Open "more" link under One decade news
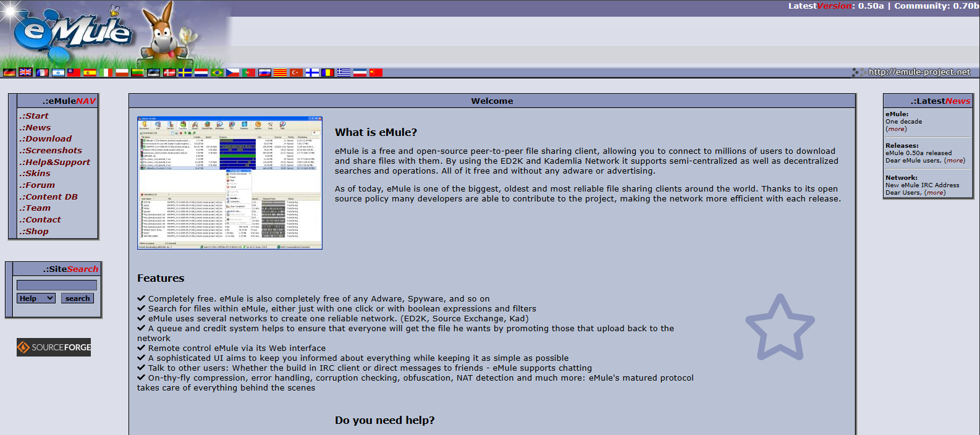 point(896,129)
